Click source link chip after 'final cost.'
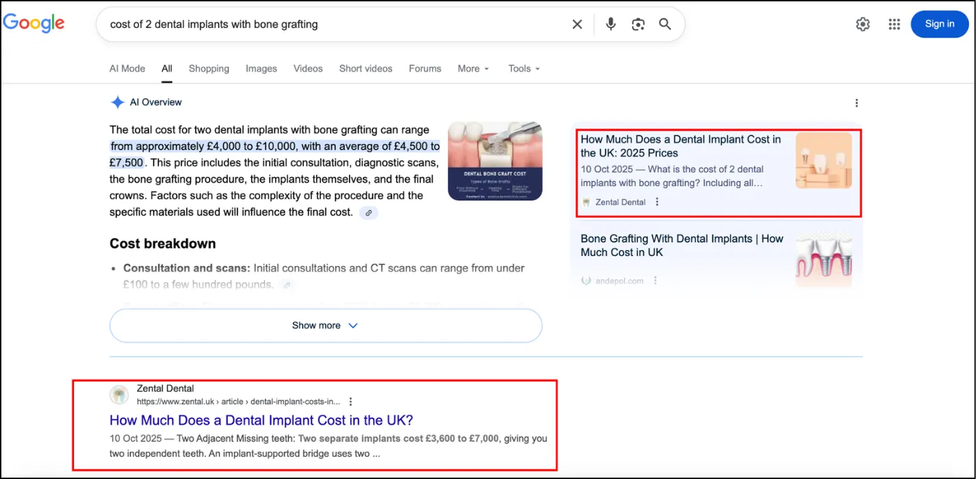 (x=368, y=213)
